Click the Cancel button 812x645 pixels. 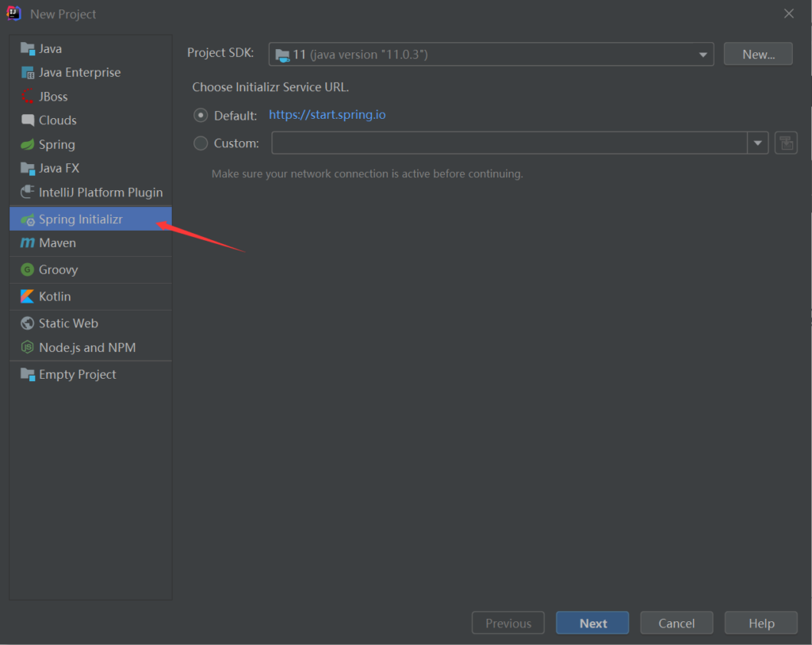coord(676,623)
